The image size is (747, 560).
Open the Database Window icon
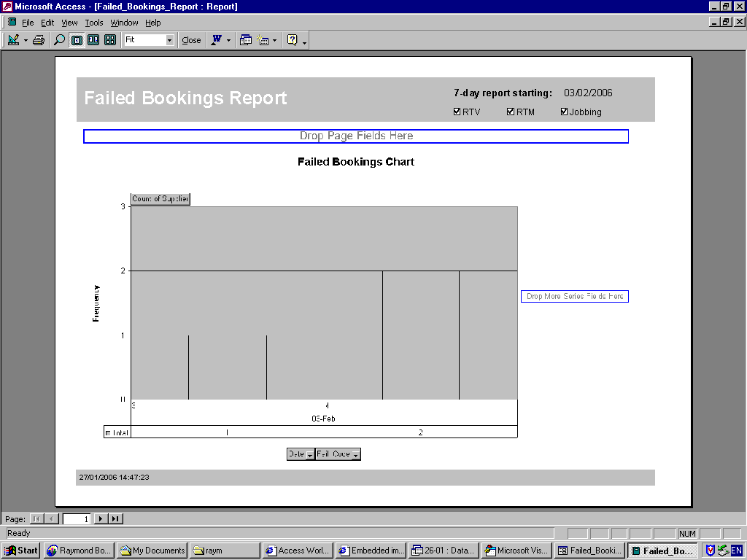[x=246, y=40]
